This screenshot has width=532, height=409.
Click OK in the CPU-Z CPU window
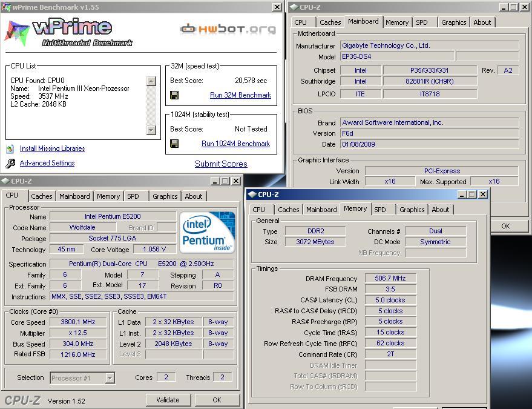217,400
